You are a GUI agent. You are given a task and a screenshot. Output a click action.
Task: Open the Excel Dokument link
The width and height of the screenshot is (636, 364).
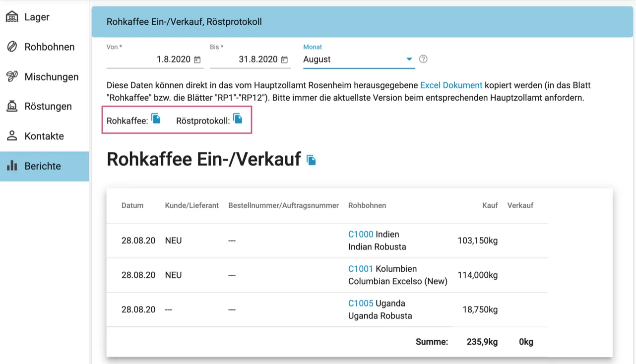(451, 85)
